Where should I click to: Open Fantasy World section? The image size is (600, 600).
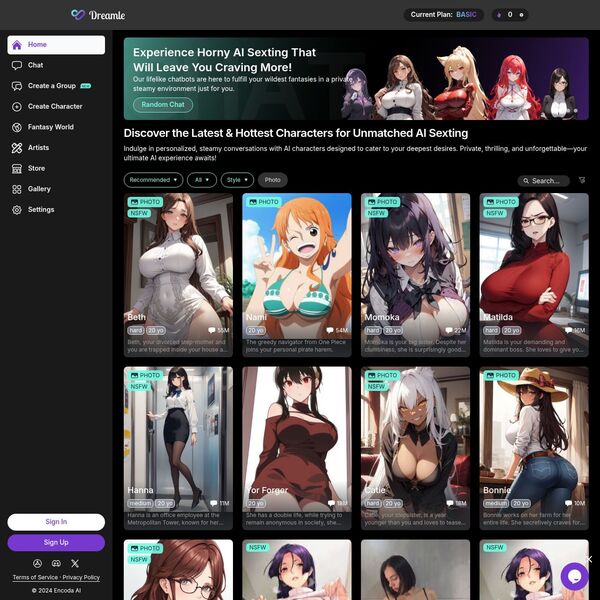[x=56, y=127]
